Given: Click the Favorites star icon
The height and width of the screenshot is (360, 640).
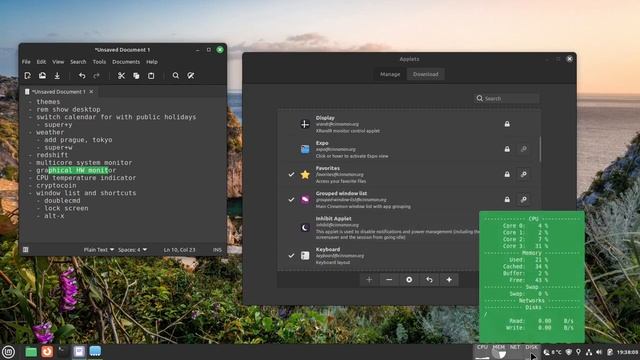Looking at the screenshot, I should coord(305,174).
